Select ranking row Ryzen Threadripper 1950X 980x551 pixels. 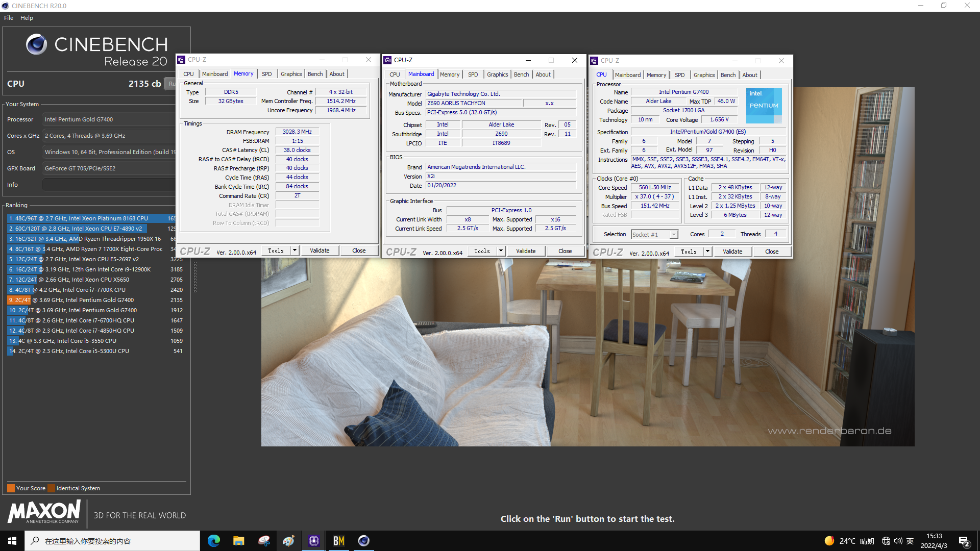[x=92, y=239]
